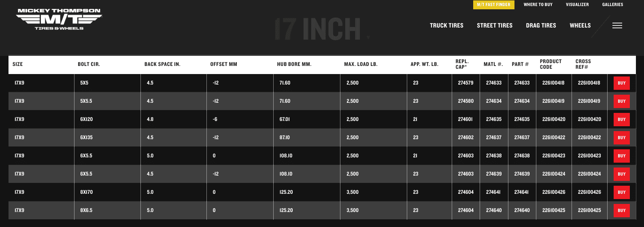This screenshot has height=227, width=644.
Task: Buy the 17X9 5X5 bolt wheel
Action: 621,83
